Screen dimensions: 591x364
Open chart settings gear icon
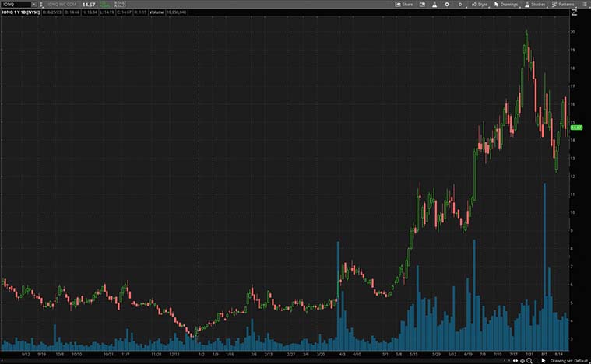point(447,4)
